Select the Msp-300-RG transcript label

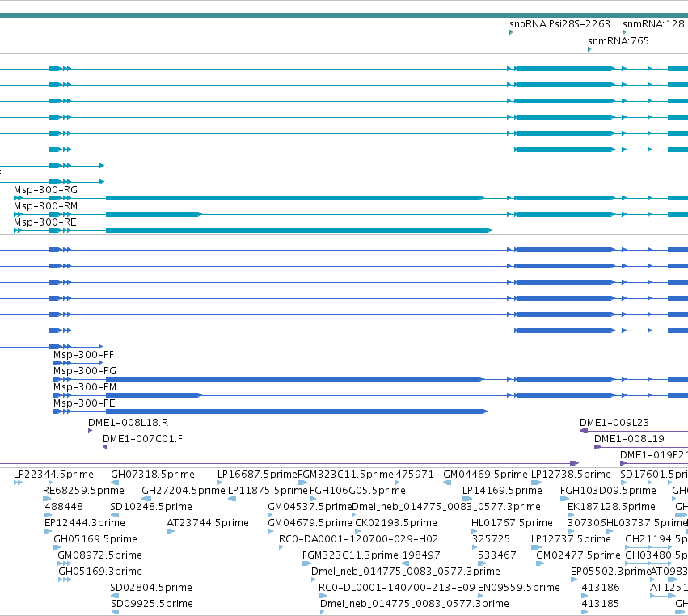click(45, 190)
